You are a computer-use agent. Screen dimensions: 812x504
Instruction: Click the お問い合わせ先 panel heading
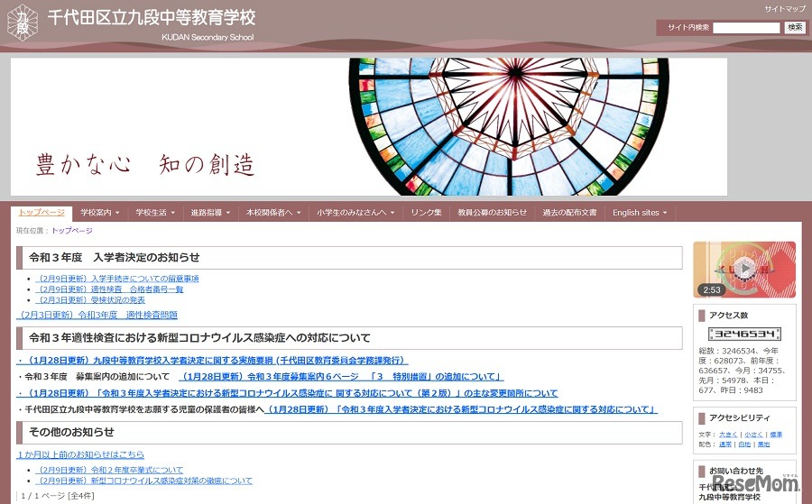point(736,471)
